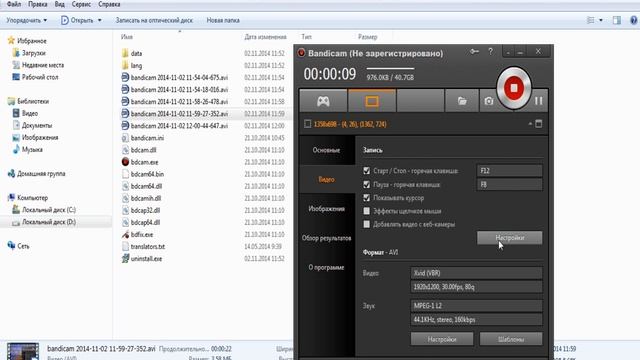
Task: Click the F8 pause hotkey field
Action: tap(509, 184)
